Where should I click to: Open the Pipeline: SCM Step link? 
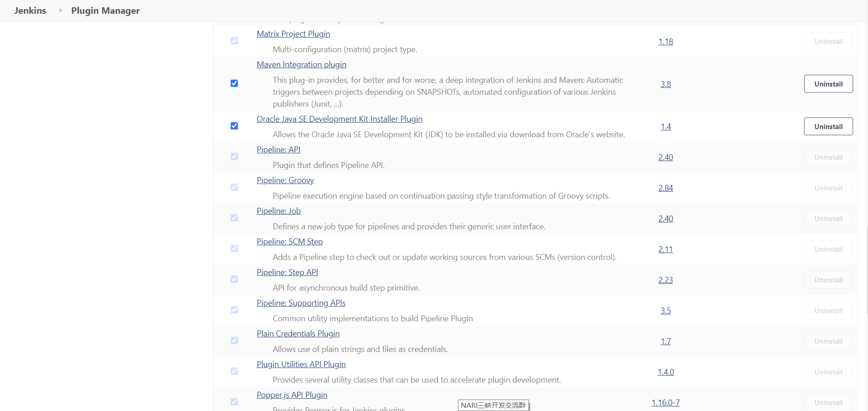290,242
